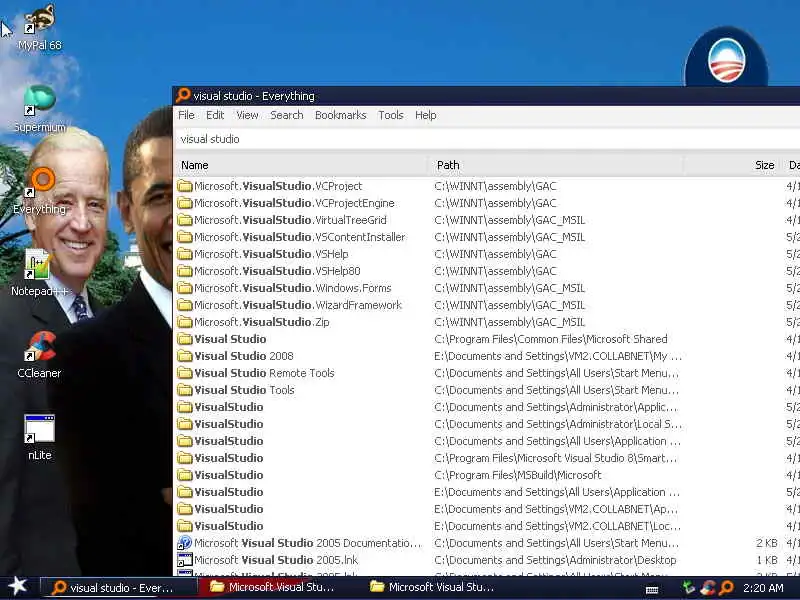
Task: Click folder icon of Visual Studio Remote Tools
Action: 185,373
